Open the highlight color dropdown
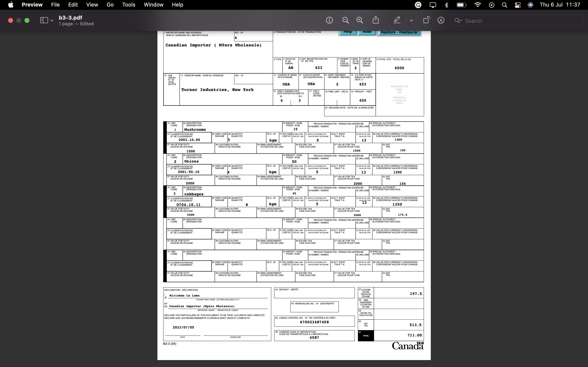 (x=411, y=20)
